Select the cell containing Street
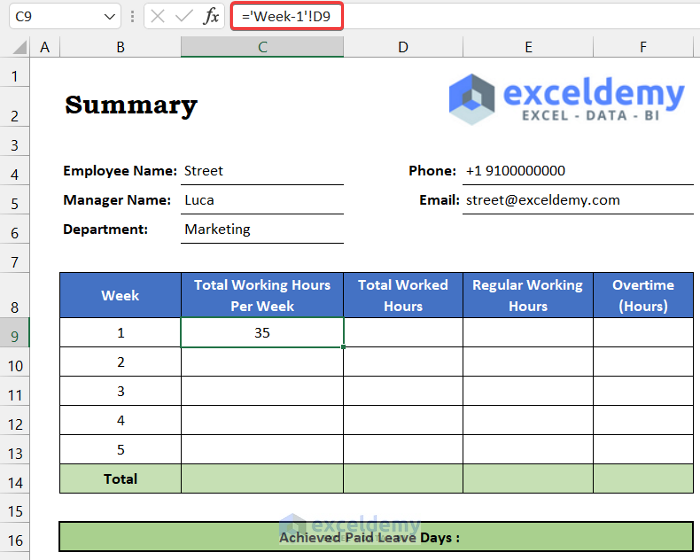700x560 pixels. point(262,171)
